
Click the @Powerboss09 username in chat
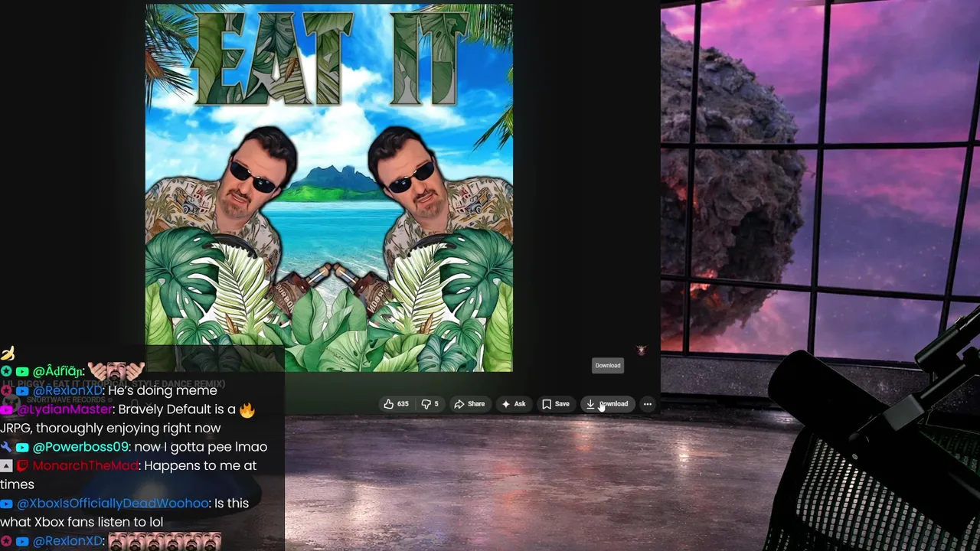tap(81, 447)
